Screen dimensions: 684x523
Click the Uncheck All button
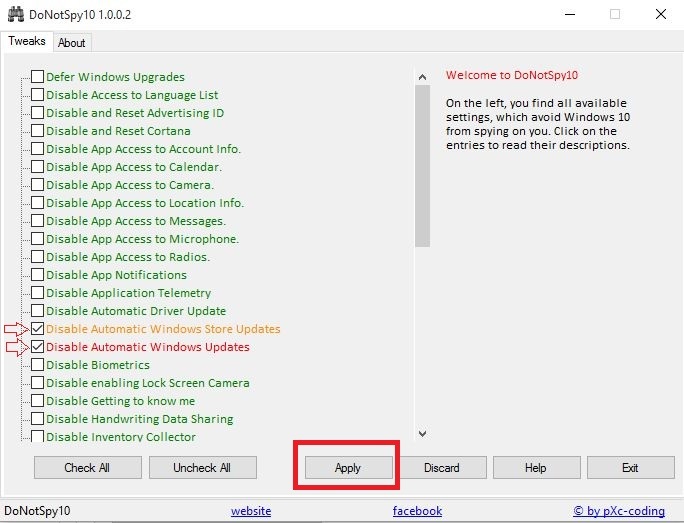202,468
